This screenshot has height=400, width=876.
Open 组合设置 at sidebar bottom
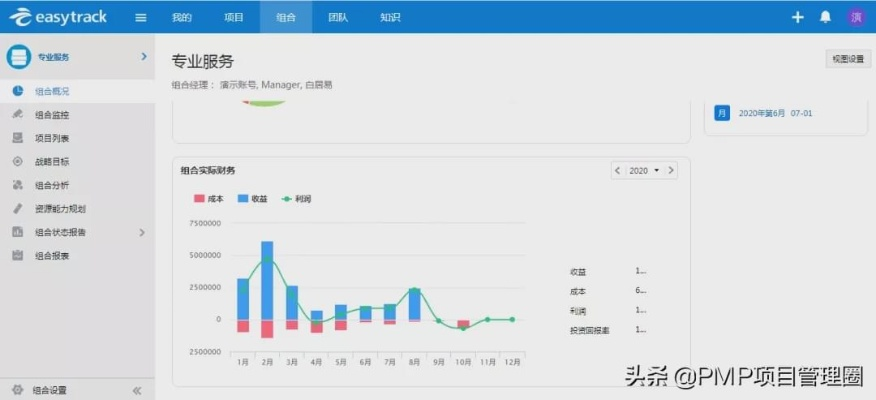[49, 391]
